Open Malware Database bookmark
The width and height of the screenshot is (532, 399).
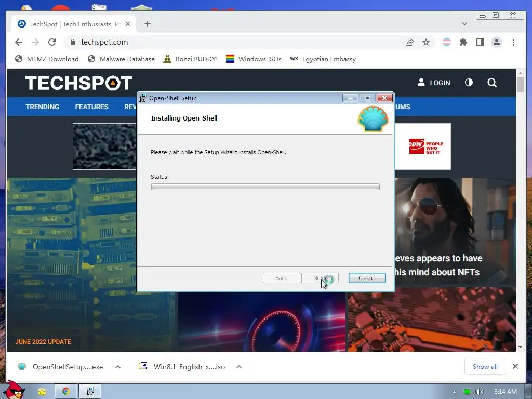[x=121, y=59]
